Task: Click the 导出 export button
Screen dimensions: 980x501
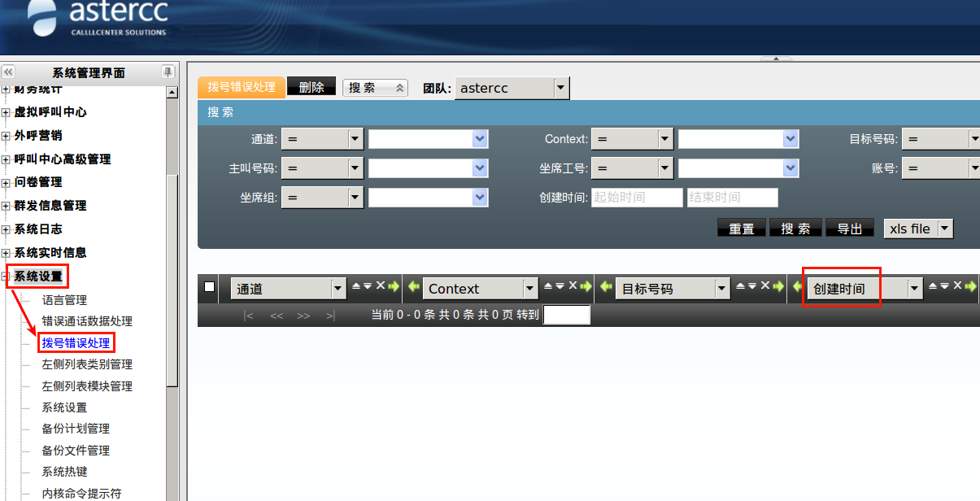Action: [849, 229]
